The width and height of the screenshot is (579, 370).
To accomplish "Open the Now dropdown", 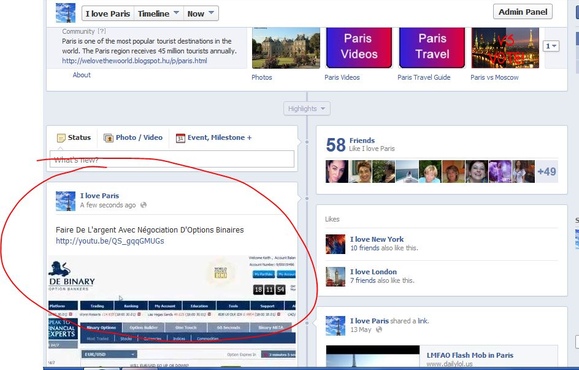I will [201, 14].
